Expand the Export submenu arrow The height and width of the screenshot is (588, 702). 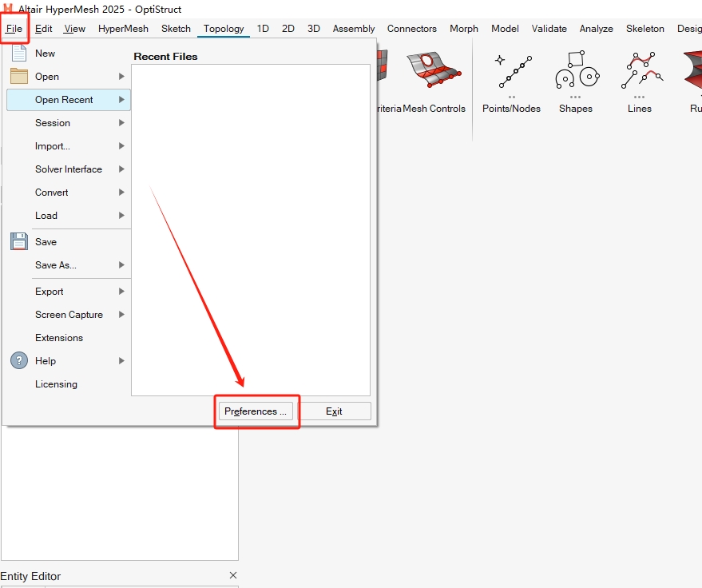point(121,292)
